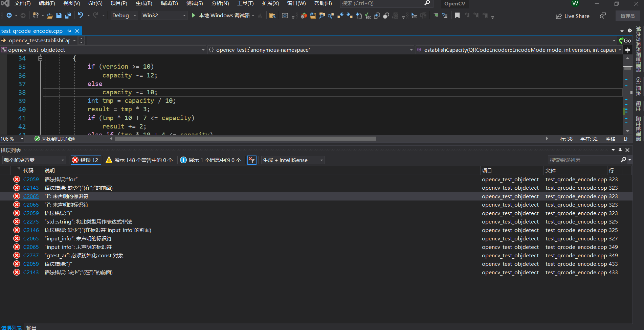Close the test_qrcode_encode.cpp tab
644x330 pixels.
point(77,31)
